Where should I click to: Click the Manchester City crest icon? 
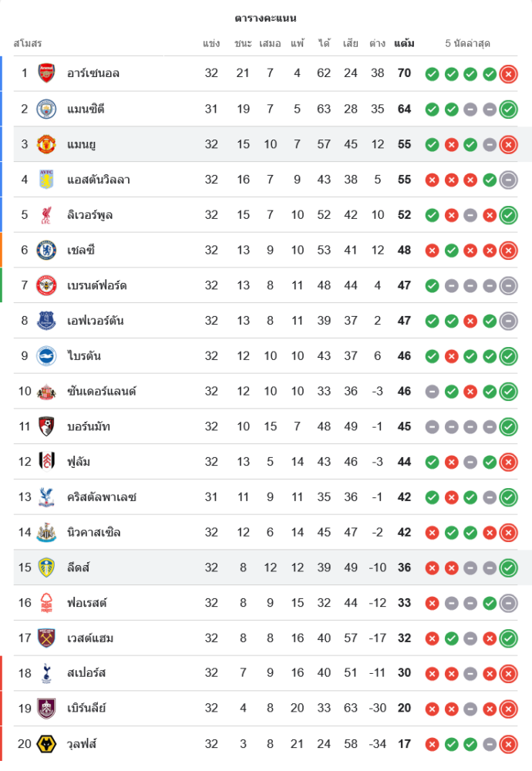click(47, 109)
